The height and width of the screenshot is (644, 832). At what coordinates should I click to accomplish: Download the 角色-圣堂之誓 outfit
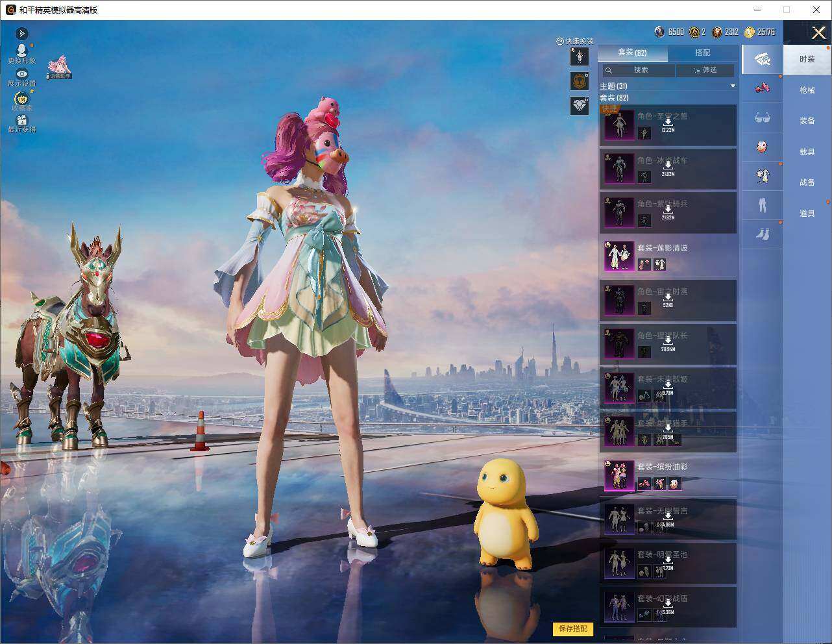pos(668,125)
